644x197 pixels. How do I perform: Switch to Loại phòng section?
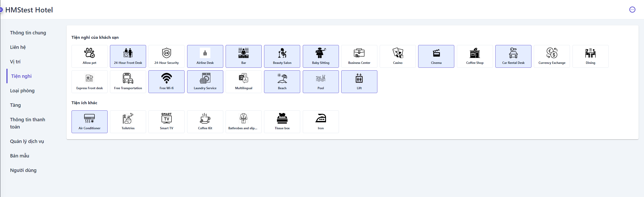[22, 90]
